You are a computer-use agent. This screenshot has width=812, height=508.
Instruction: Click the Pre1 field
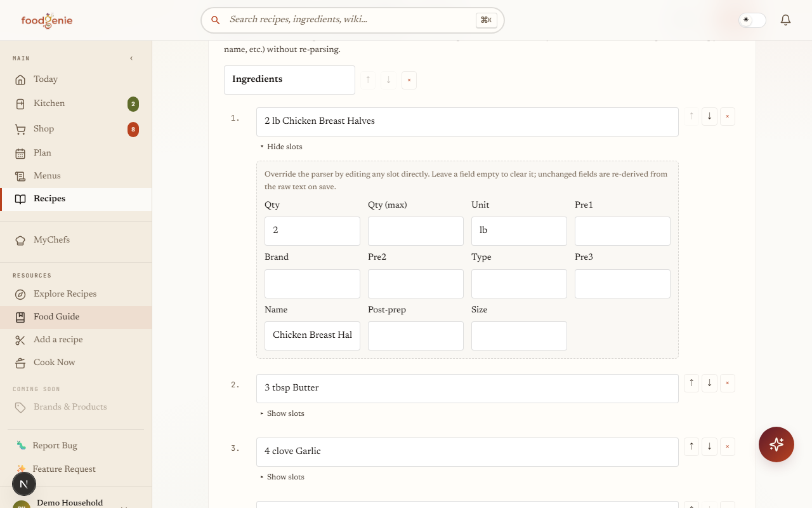[622, 231]
